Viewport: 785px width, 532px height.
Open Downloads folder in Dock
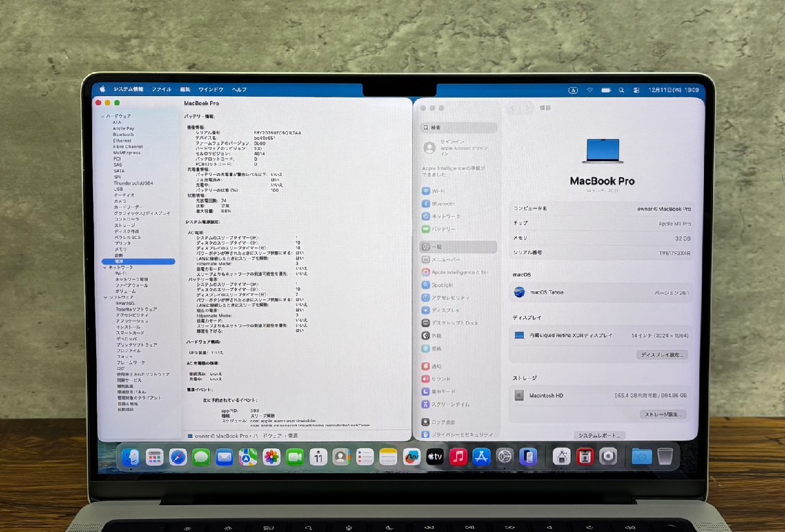[642, 457]
